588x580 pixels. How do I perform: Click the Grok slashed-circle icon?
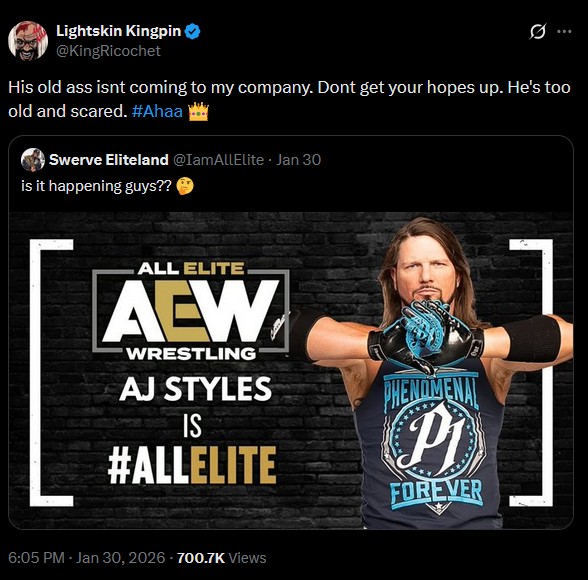tap(538, 31)
